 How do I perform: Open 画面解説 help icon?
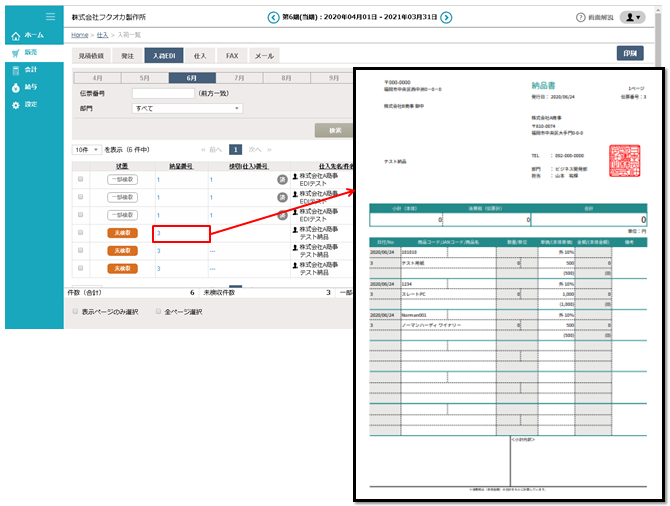(x=581, y=18)
